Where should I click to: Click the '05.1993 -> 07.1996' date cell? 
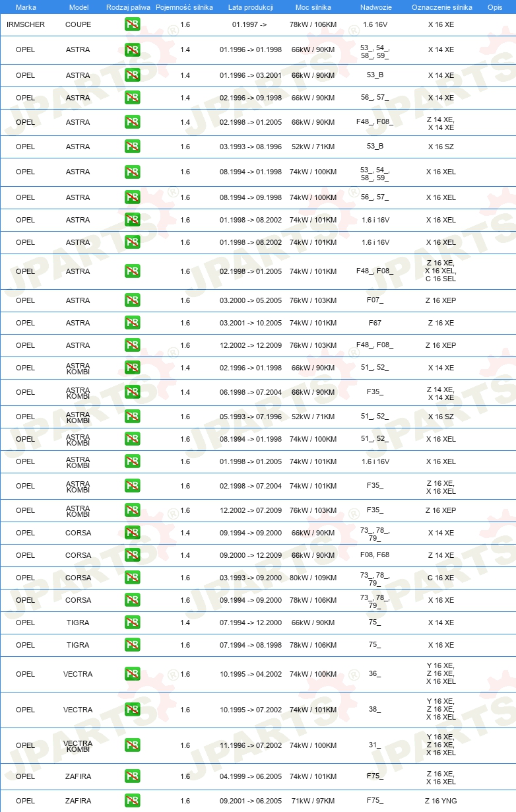(x=251, y=417)
